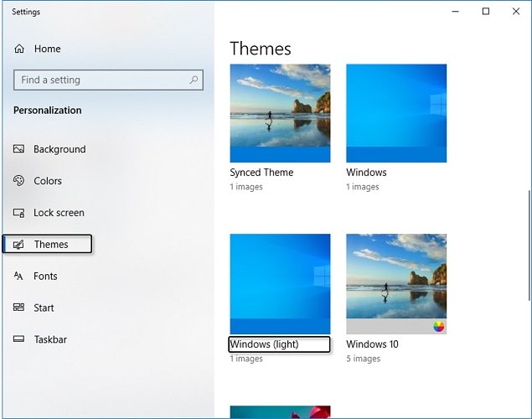Open the Background settings section
Image resolution: width=532 pixels, height=419 pixels.
(x=49, y=149)
